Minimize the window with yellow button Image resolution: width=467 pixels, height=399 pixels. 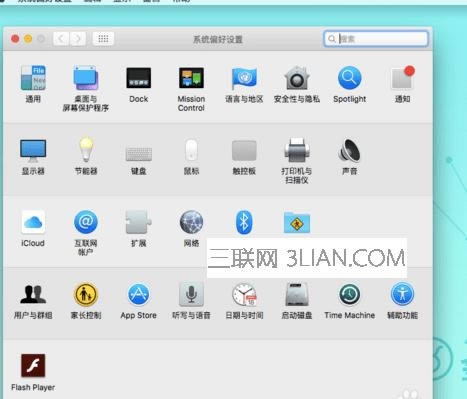pyautogui.click(x=28, y=39)
